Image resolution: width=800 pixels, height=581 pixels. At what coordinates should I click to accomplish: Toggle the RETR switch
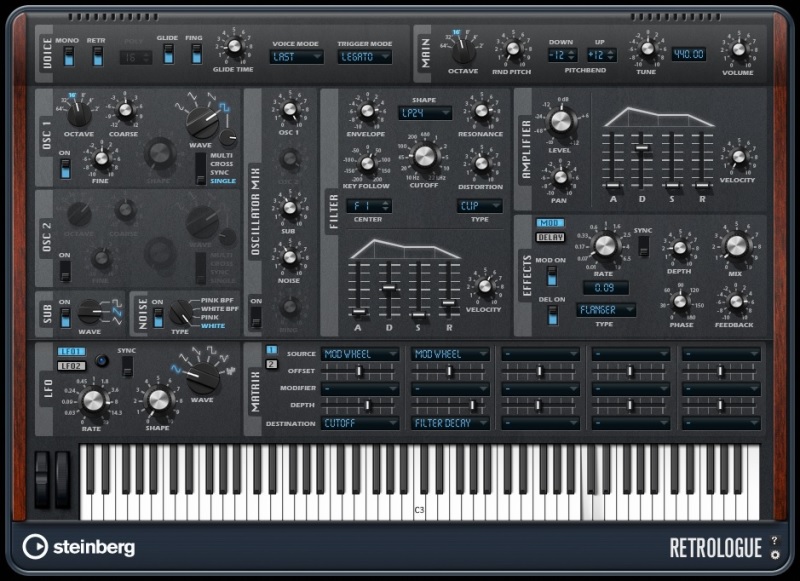97,56
